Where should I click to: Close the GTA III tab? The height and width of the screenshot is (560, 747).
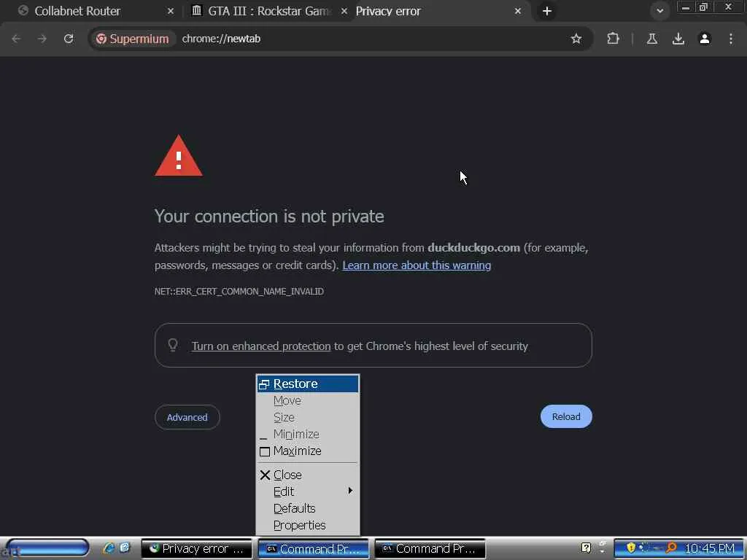(344, 11)
